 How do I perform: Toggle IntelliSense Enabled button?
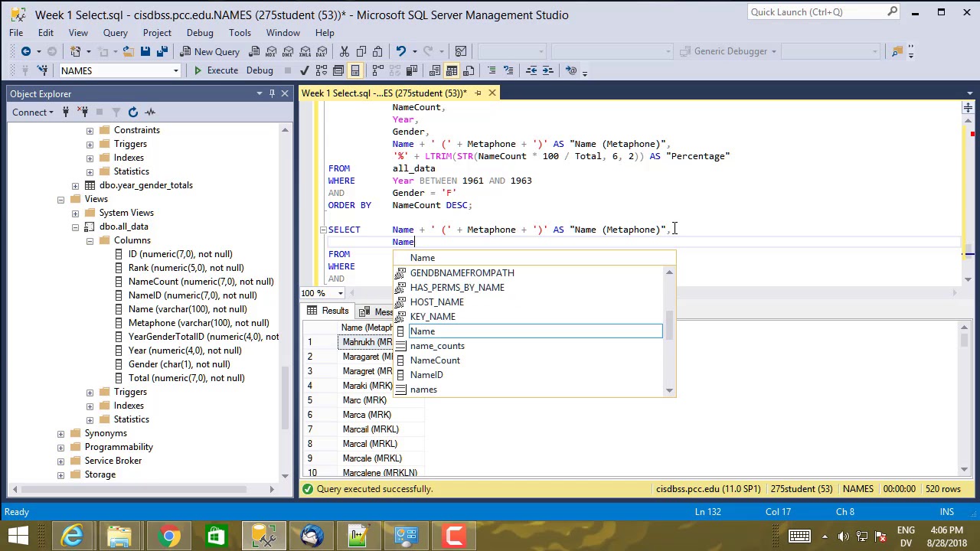pos(354,70)
